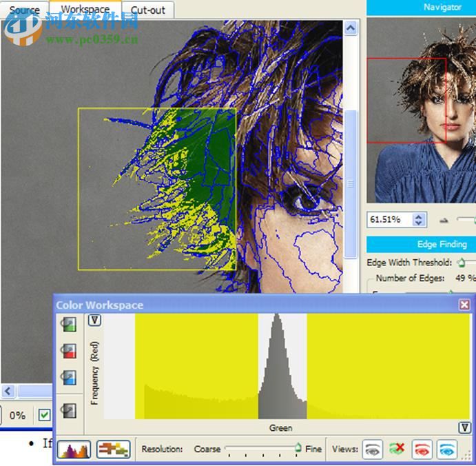Toggle the blue eye view
The width and height of the screenshot is (476, 466).
(x=447, y=449)
